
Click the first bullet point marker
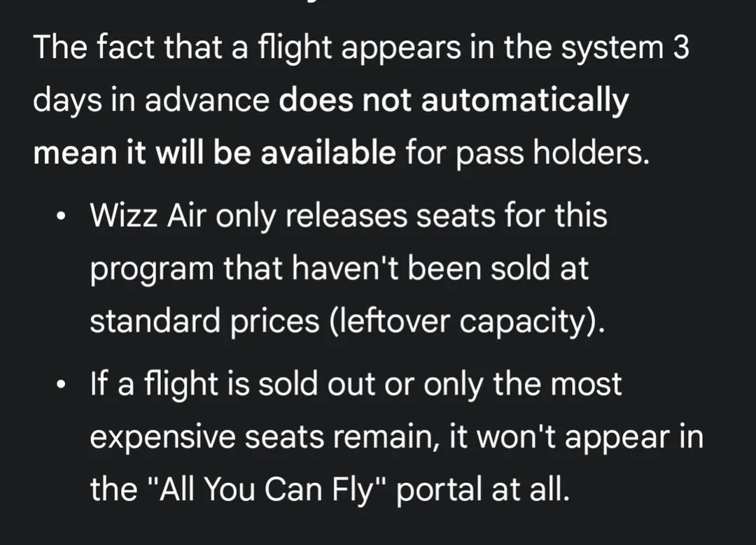point(62,217)
